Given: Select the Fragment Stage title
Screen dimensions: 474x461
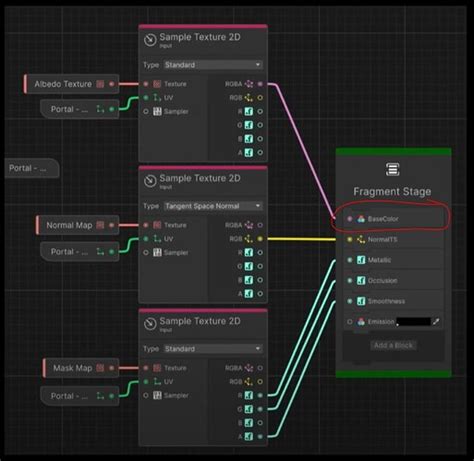Looking at the screenshot, I should (x=392, y=191).
